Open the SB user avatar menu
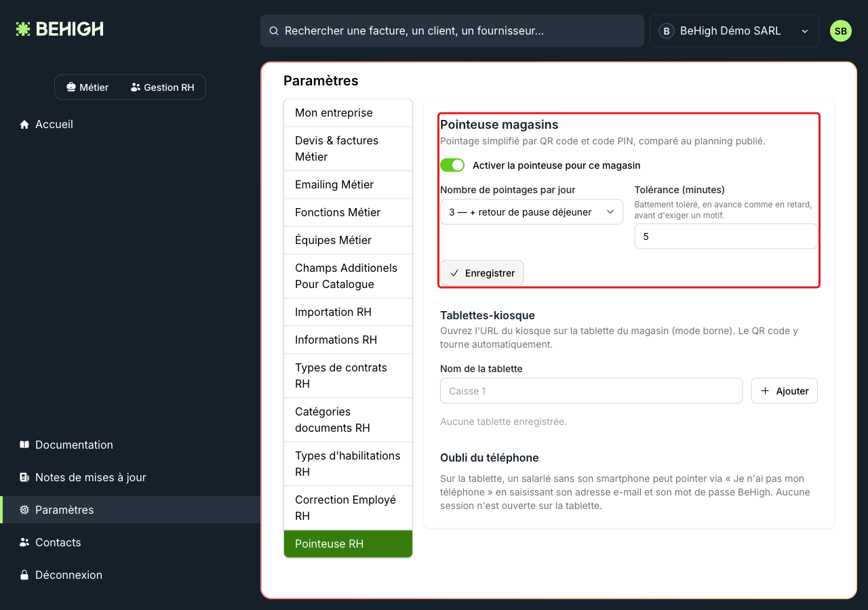This screenshot has height=610, width=868. point(841,31)
